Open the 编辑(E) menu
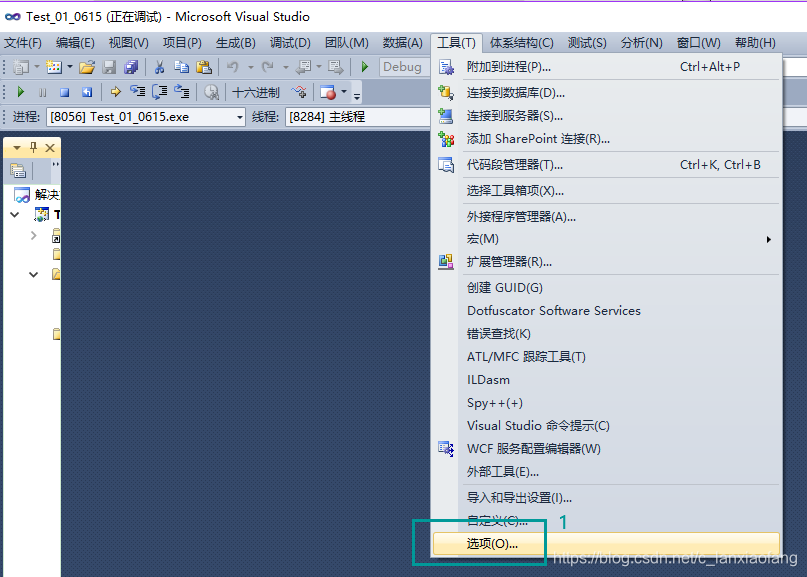807x577 pixels. coord(75,43)
